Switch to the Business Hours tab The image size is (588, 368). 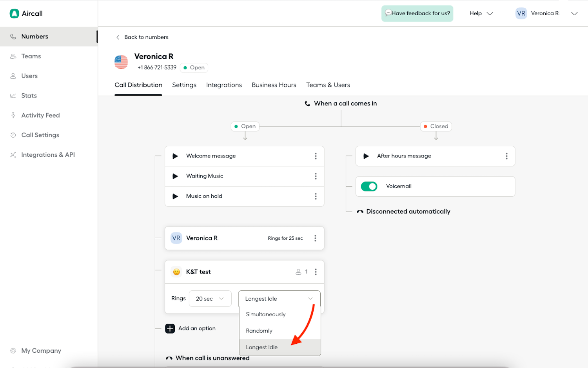(x=274, y=85)
